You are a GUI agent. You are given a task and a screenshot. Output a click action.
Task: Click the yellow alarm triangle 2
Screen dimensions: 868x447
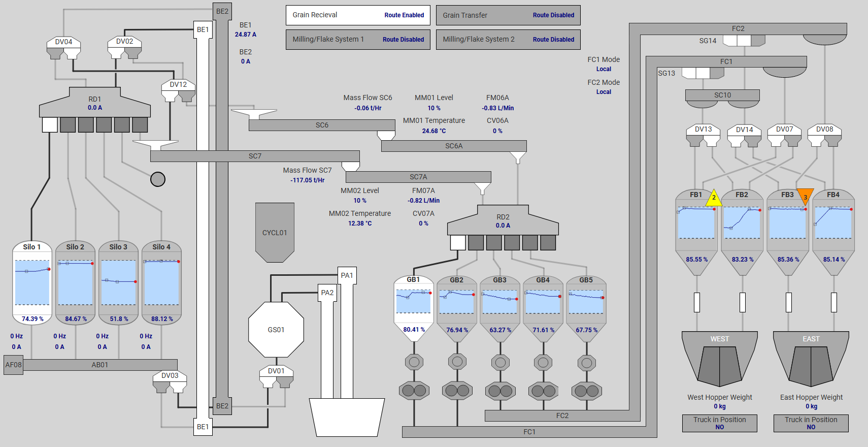click(714, 198)
